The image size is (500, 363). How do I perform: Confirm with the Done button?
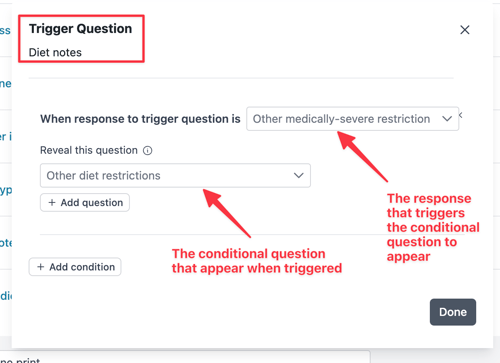pyautogui.click(x=453, y=312)
